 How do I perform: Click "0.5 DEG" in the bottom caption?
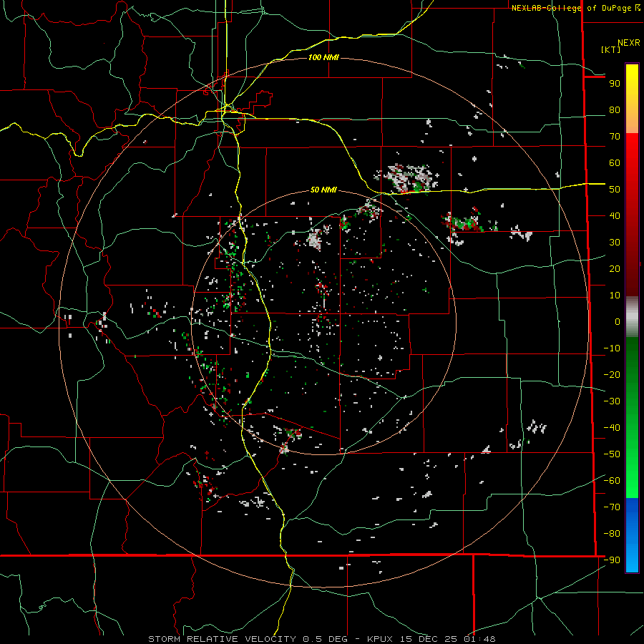pos(326,639)
